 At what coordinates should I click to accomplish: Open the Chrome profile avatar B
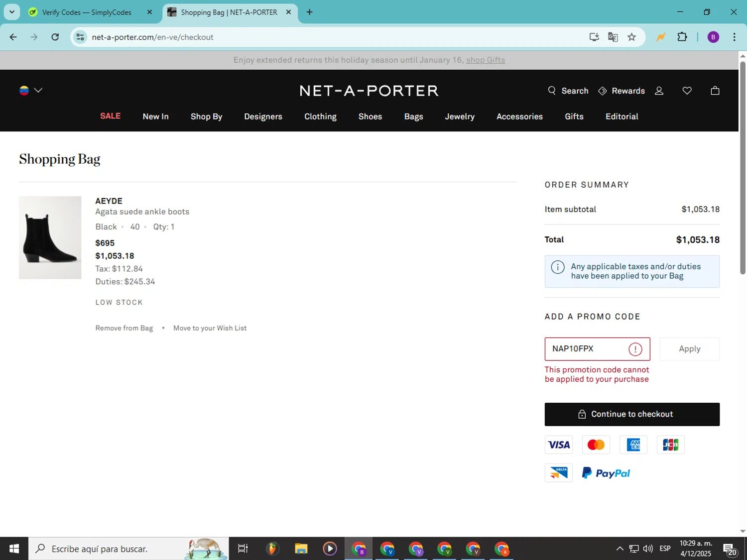[713, 37]
